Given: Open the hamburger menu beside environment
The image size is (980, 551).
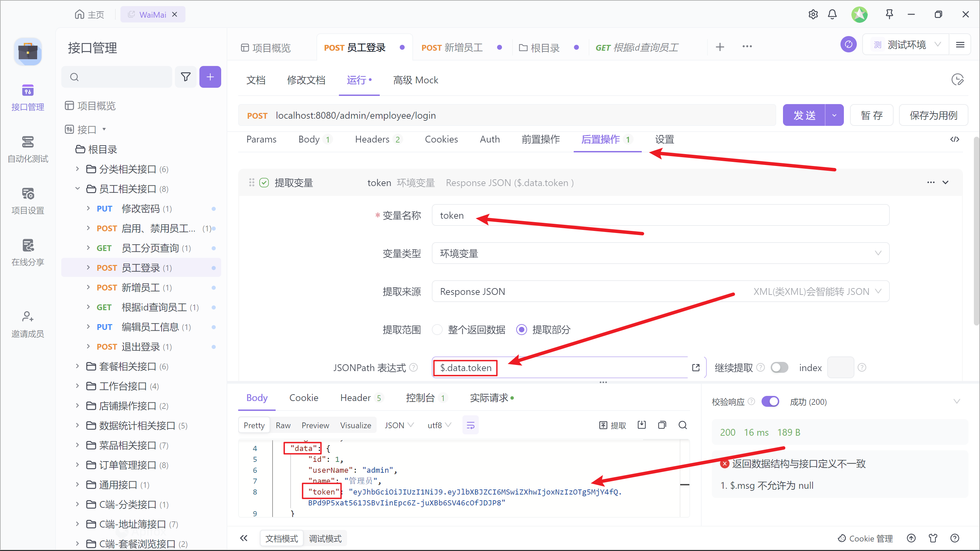Looking at the screenshot, I should 960,45.
